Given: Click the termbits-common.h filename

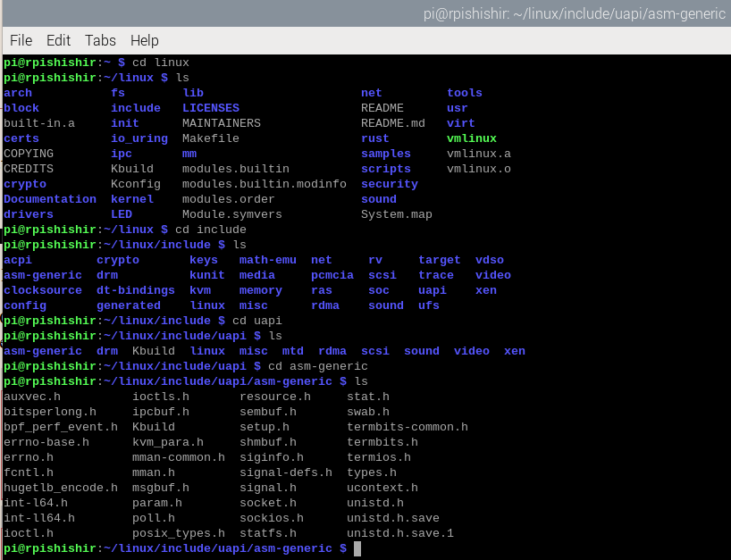Looking at the screenshot, I should click(x=408, y=427).
